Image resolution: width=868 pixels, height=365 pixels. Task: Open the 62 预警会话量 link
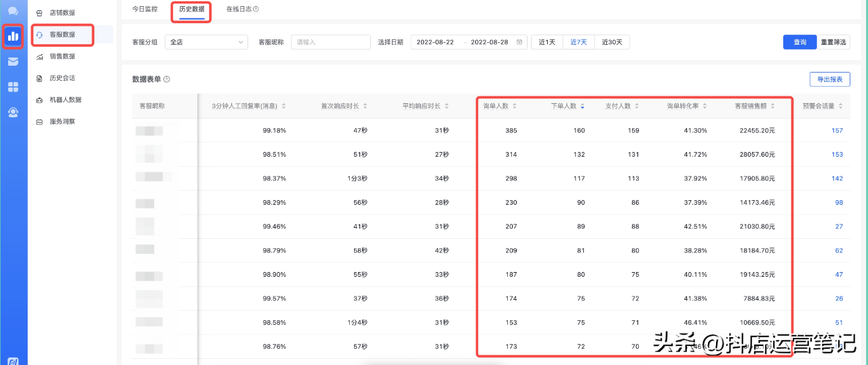[x=839, y=250]
